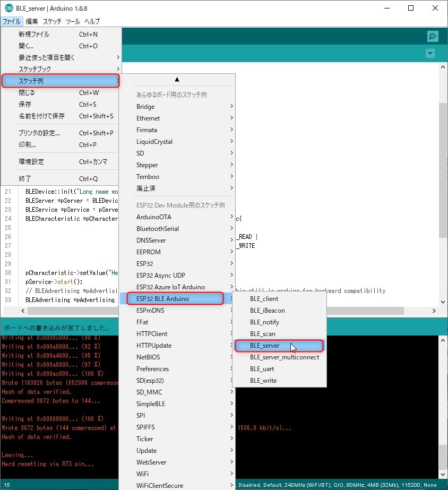Click the tab menu dropdown arrow
This screenshot has height=490, width=448.
[x=430, y=54]
